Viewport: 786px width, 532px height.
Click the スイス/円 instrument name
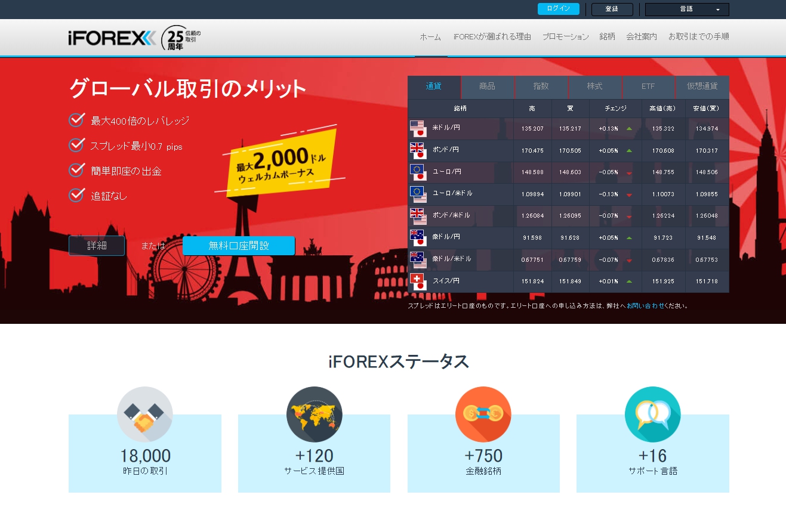coord(446,280)
